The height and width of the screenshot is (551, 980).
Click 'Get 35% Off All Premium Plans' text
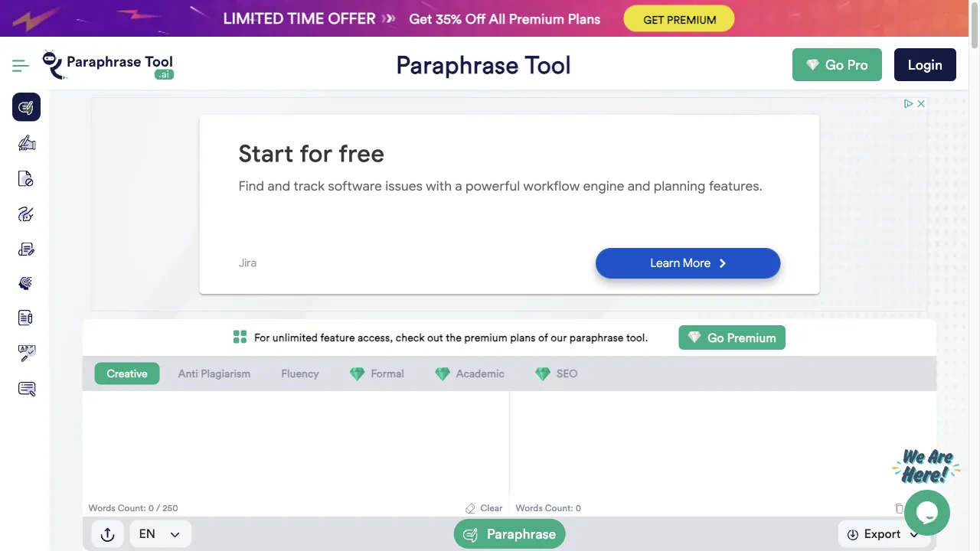click(505, 19)
